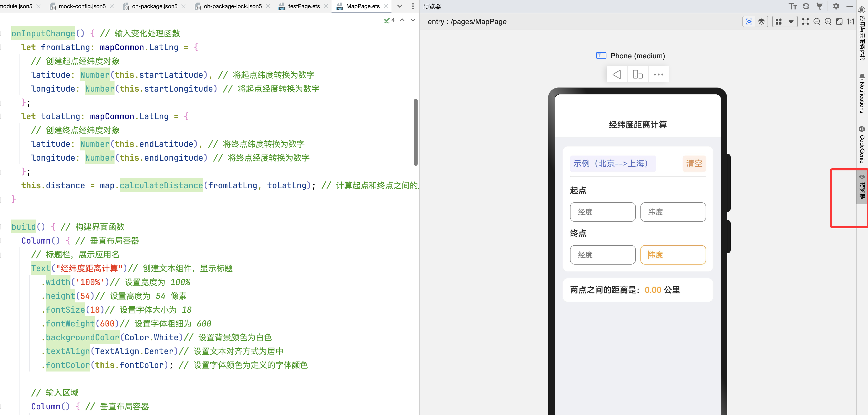Open the device three-dots more menu
This screenshot has width=868, height=415.
click(x=658, y=74)
